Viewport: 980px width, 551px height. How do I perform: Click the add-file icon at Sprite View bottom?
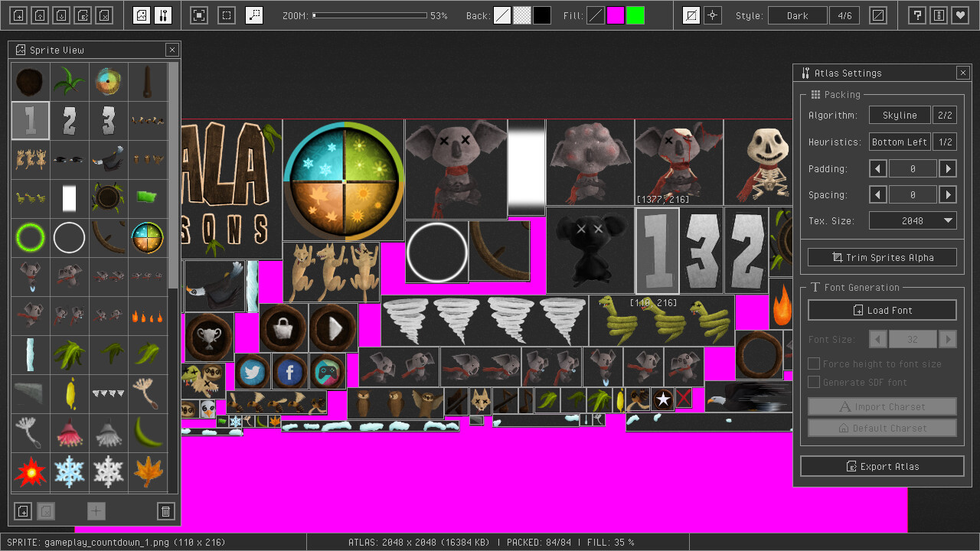click(x=23, y=511)
